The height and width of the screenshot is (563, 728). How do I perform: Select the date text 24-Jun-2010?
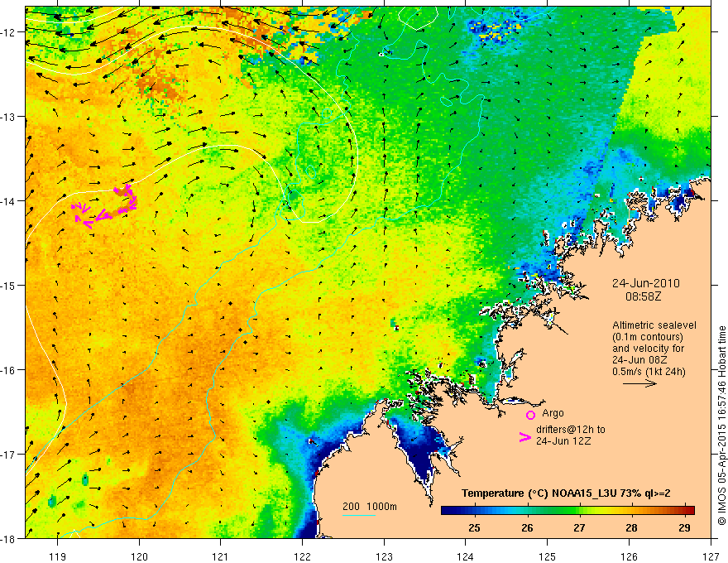[x=645, y=283]
